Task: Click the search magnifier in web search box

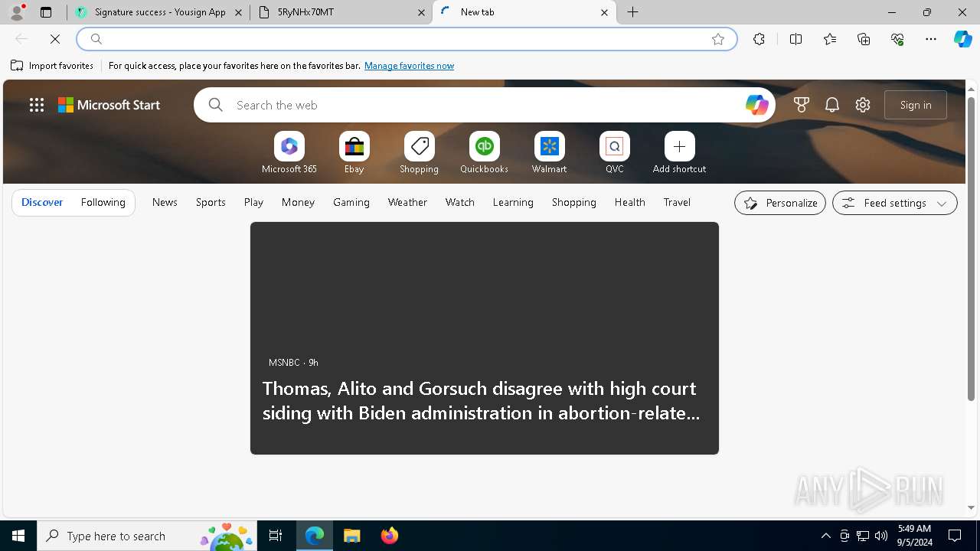Action: point(216,105)
